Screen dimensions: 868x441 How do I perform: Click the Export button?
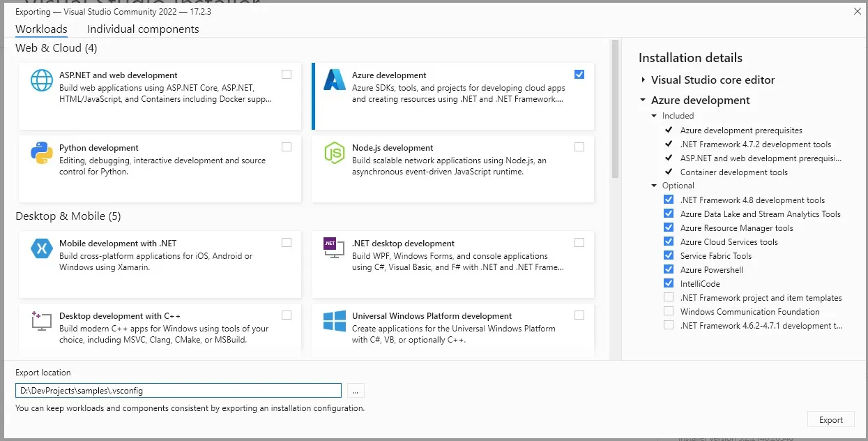831,419
